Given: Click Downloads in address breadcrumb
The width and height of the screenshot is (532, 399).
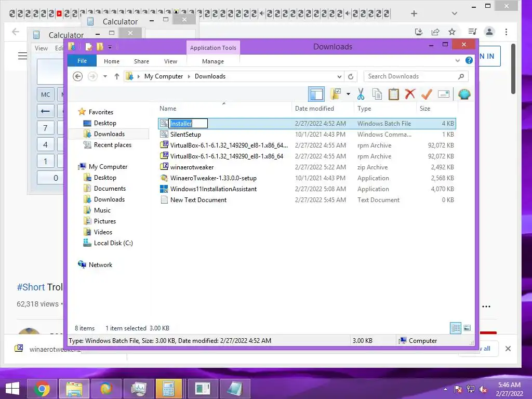Looking at the screenshot, I should (x=210, y=76).
